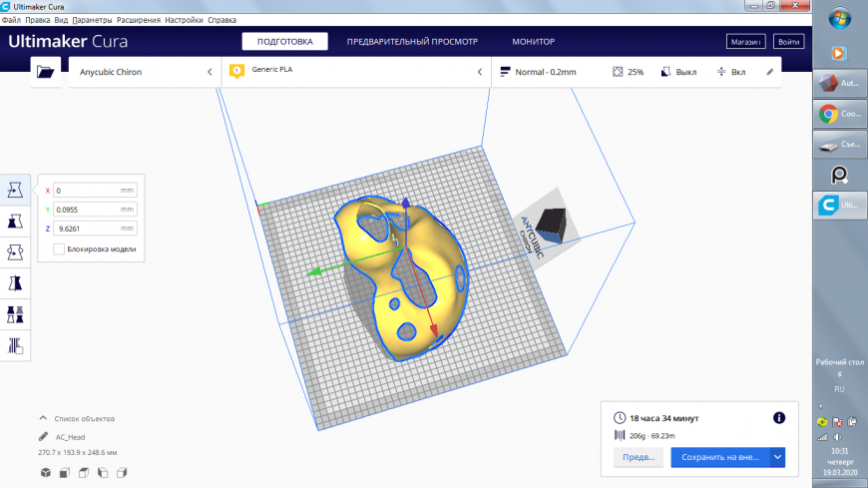Click the support Выкл icon
868x488 pixels.
665,72
